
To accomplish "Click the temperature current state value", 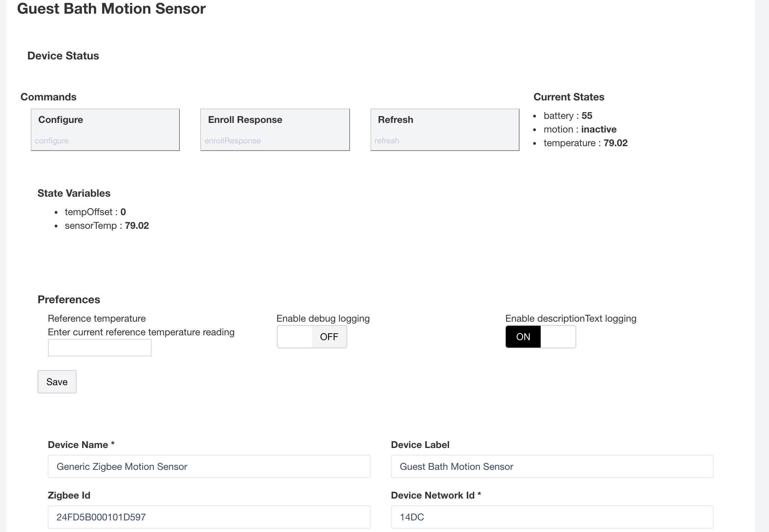I will click(x=616, y=143).
